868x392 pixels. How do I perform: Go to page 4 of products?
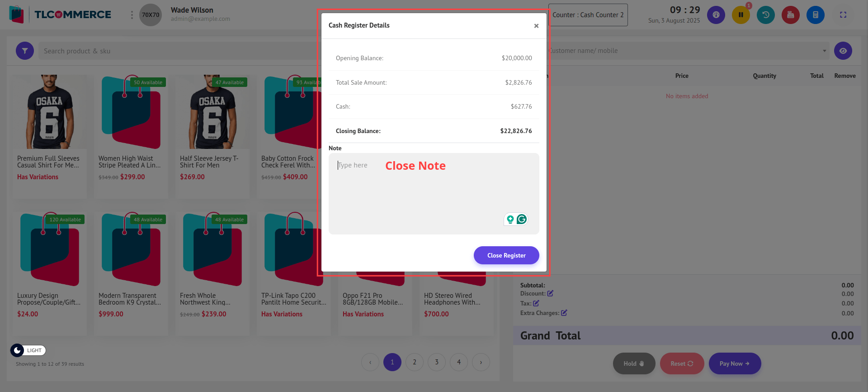[458, 362]
